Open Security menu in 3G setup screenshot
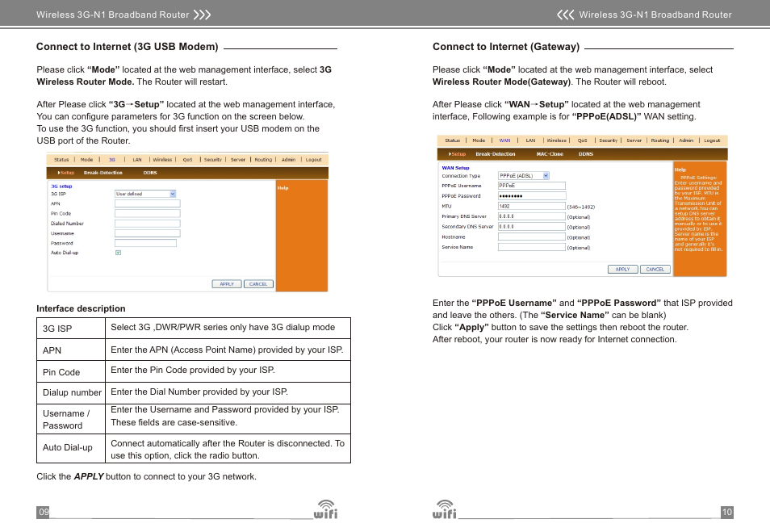 click(213, 160)
